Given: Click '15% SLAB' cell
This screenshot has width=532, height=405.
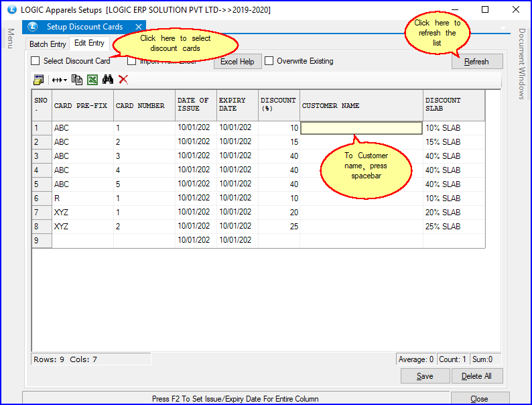Looking at the screenshot, I should (454, 142).
